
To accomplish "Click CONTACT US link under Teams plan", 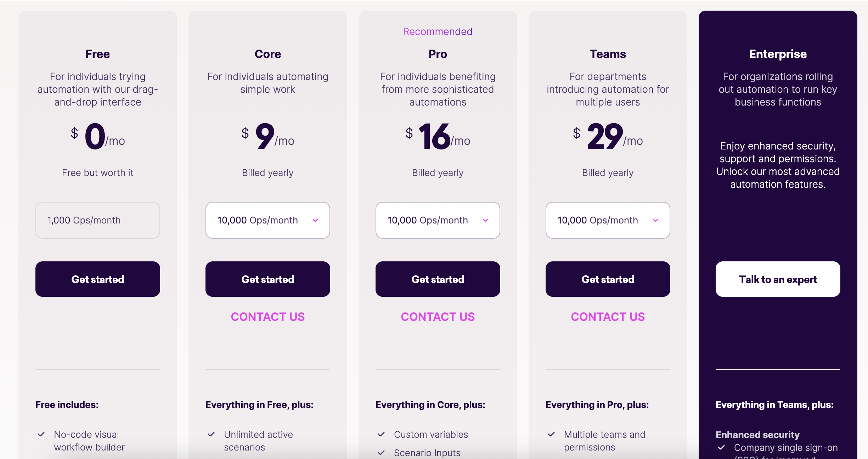I will pyautogui.click(x=608, y=316).
